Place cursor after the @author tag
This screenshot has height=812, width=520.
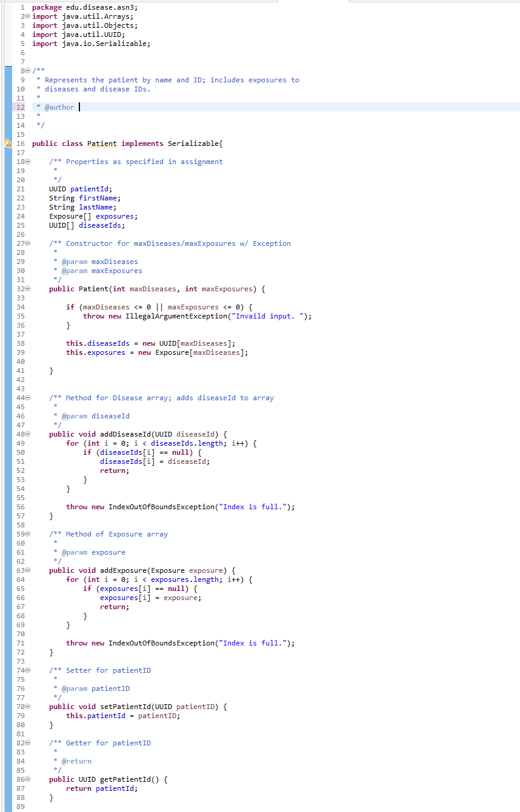[x=79, y=107]
